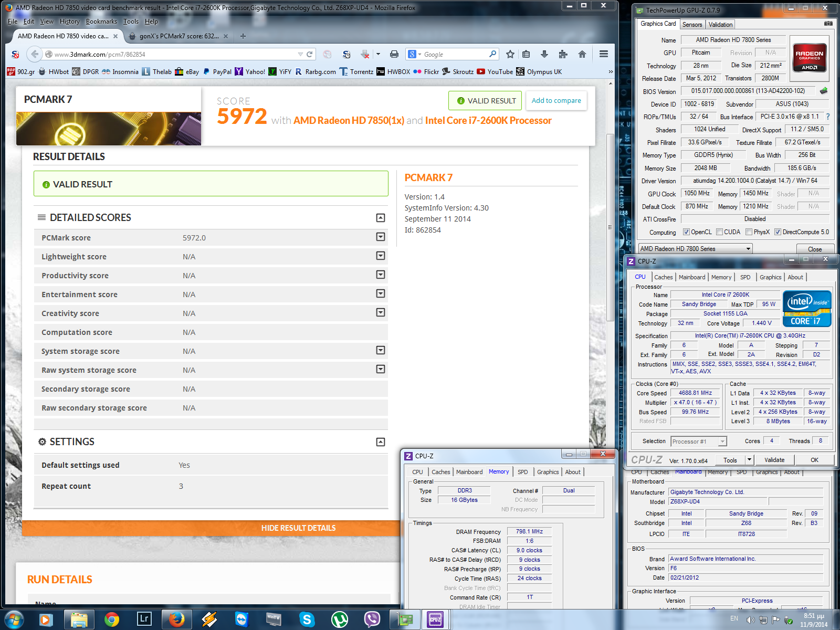Reload the page with the refresh icon
Screen dimensions: 840x630
tap(310, 54)
